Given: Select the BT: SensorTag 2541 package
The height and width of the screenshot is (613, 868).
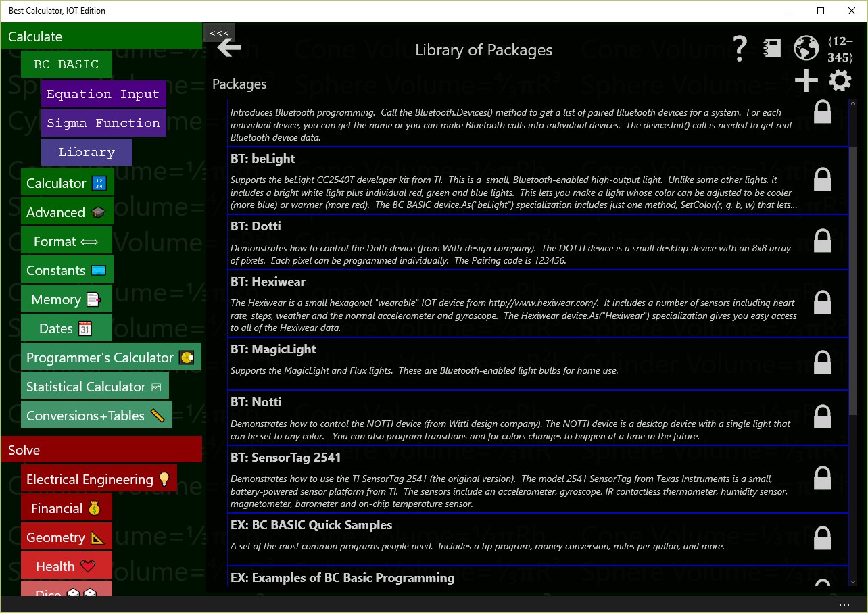Looking at the screenshot, I should (537, 479).
